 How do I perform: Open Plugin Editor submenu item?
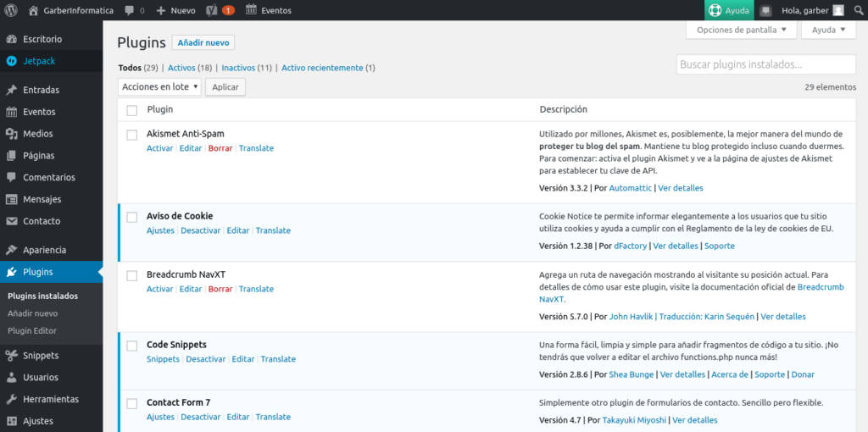(x=32, y=330)
